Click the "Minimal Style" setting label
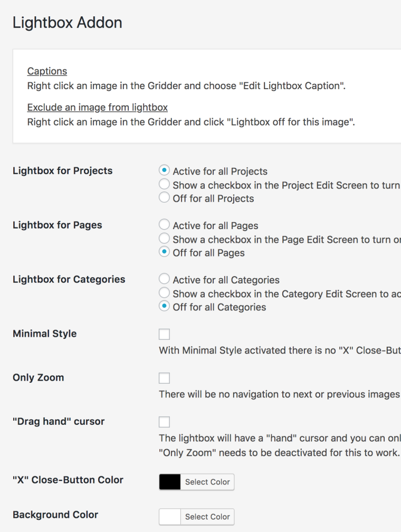Screen dimensions: 401x532 click(44, 334)
